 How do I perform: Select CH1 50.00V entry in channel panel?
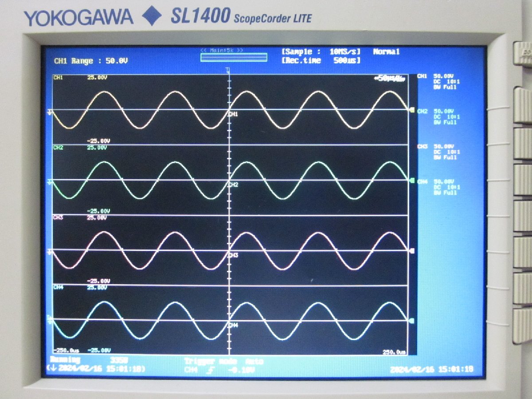pyautogui.click(x=436, y=76)
